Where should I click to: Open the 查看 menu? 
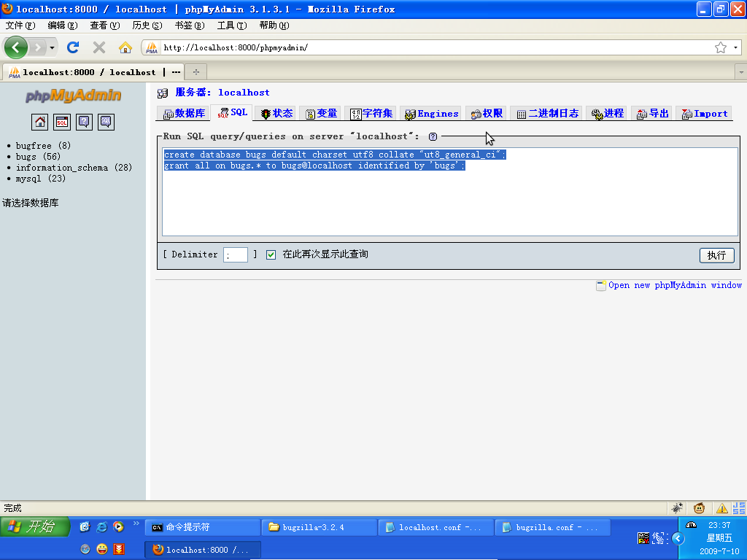(105, 26)
